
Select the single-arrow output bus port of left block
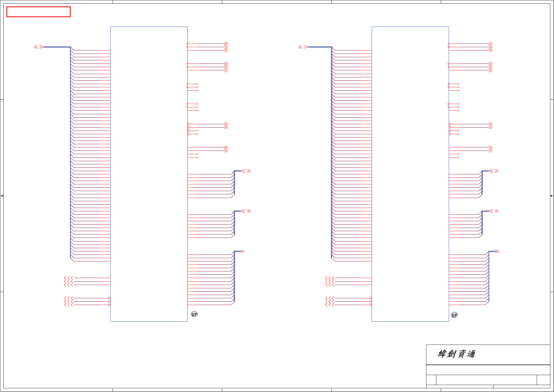[243, 251]
